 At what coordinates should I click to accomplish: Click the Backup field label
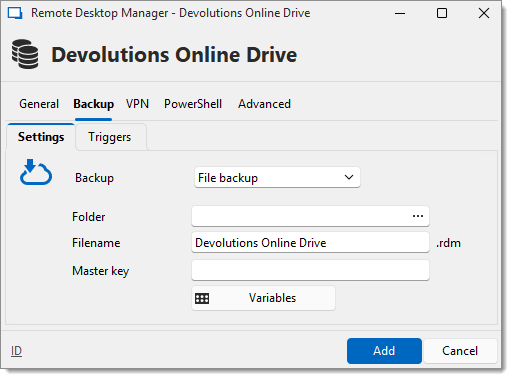pos(94,178)
